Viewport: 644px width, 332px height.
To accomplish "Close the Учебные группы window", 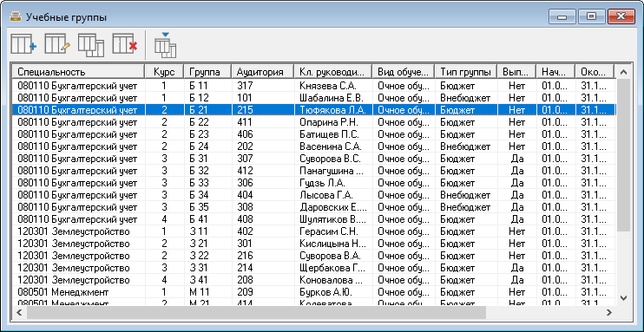I will pos(621,16).
